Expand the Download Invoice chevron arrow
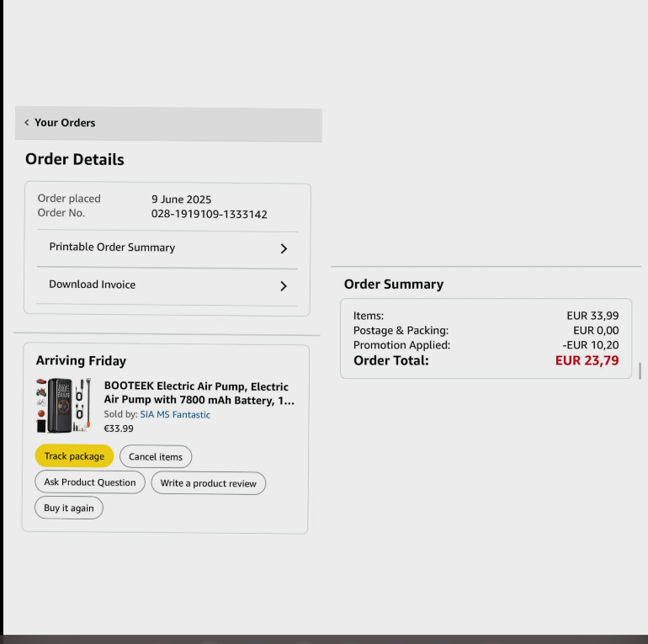This screenshot has height=644, width=648. pos(284,286)
